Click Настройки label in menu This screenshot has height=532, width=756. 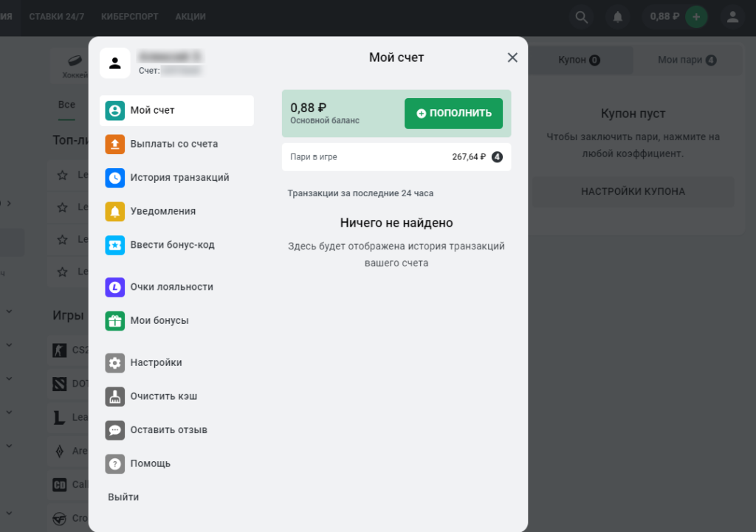pos(157,362)
